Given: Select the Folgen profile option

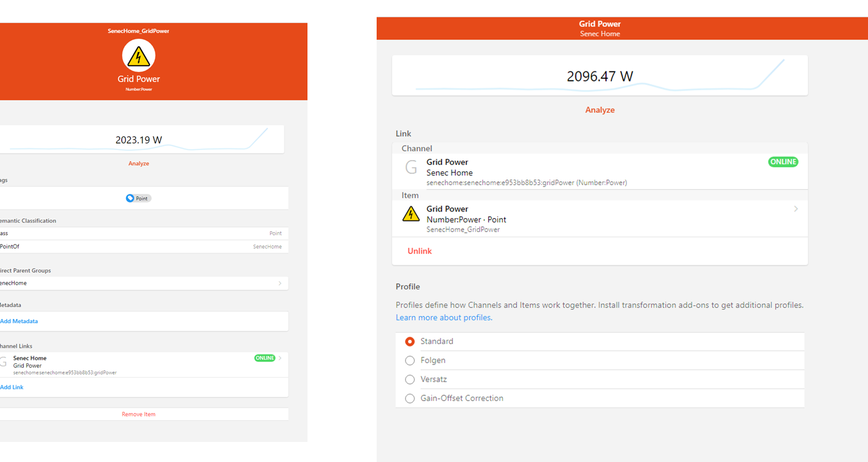Looking at the screenshot, I should click(410, 360).
